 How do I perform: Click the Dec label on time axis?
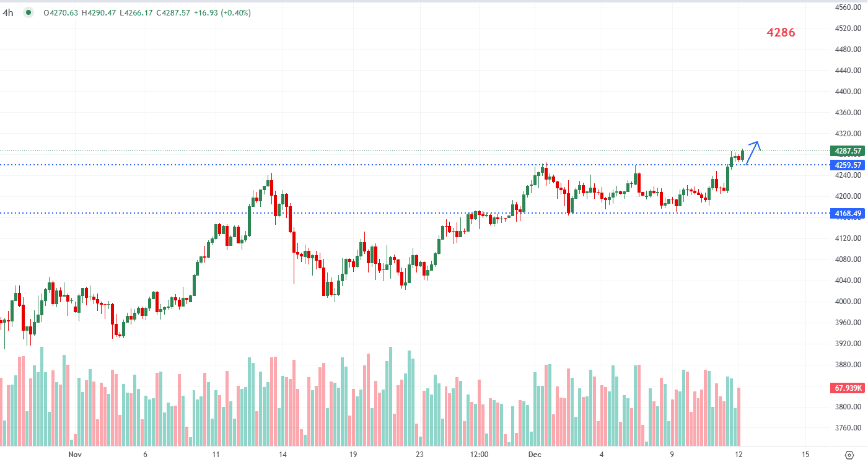535,454
